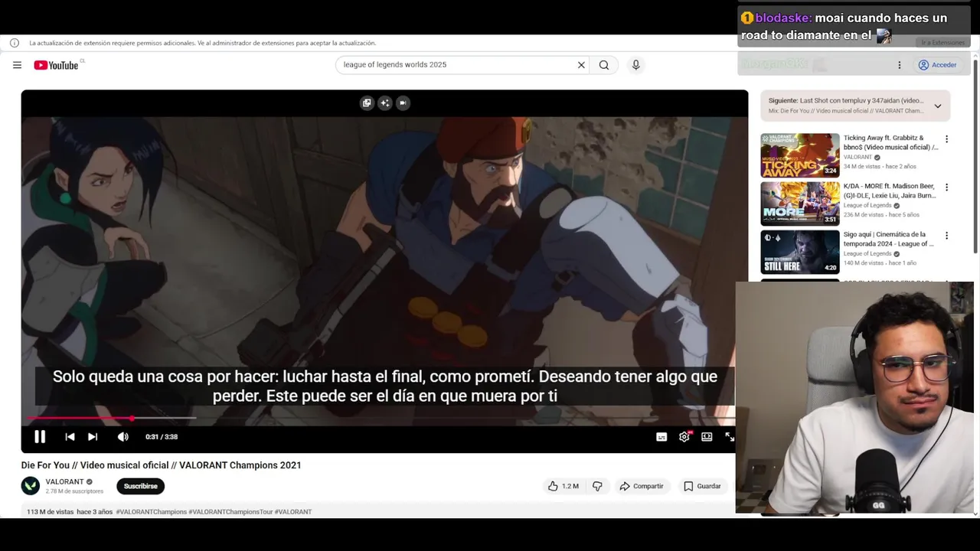Open YouTube settings three-dot menu
The width and height of the screenshot is (980, 551).
tap(900, 65)
